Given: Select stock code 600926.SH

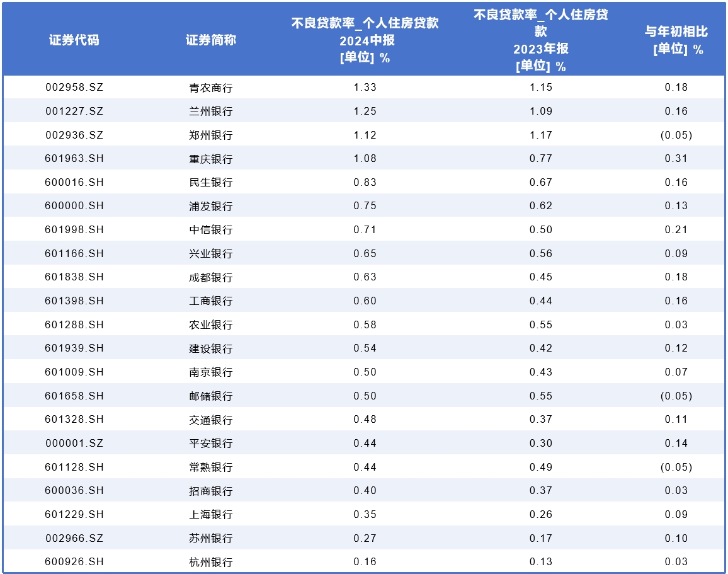Looking at the screenshot, I should tap(74, 561).
